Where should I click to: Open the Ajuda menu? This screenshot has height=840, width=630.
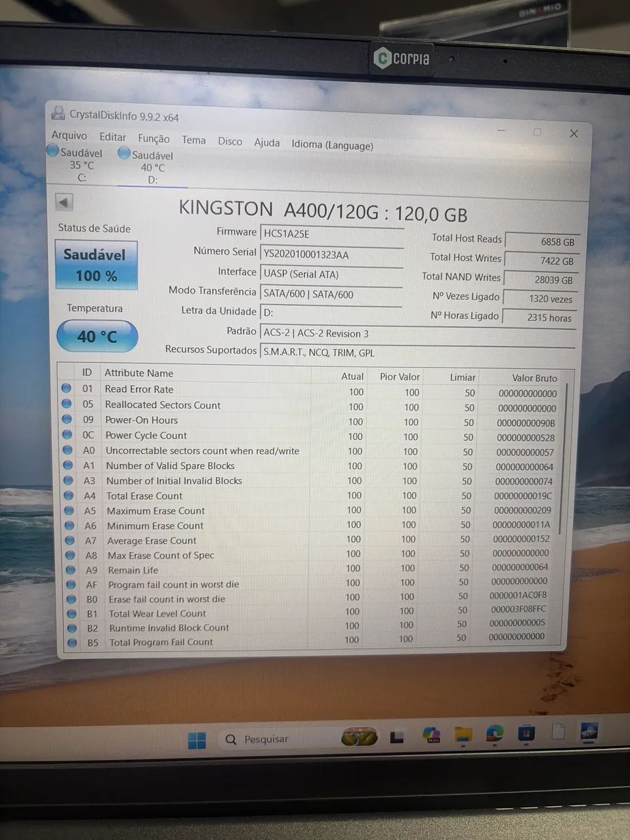(x=267, y=142)
